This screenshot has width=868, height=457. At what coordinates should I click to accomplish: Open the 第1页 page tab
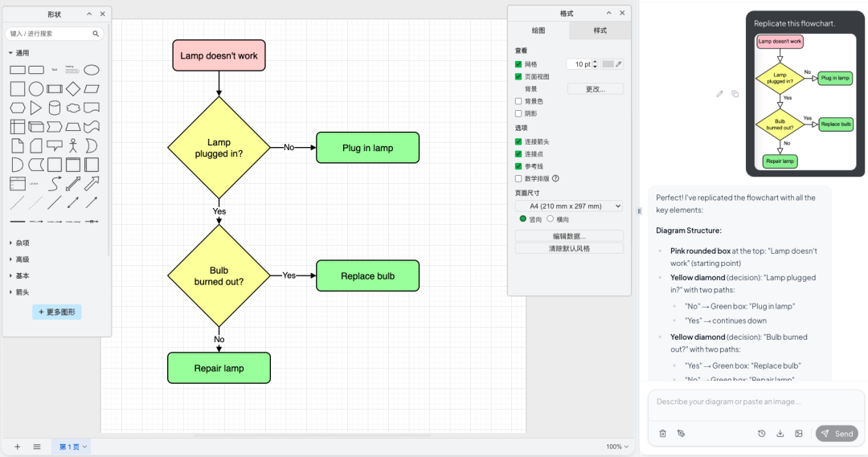[x=72, y=447]
